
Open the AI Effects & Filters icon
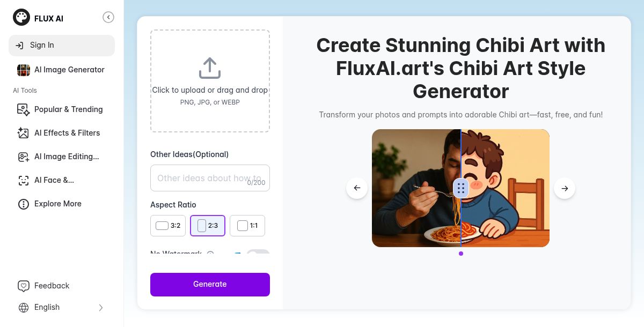tap(23, 133)
